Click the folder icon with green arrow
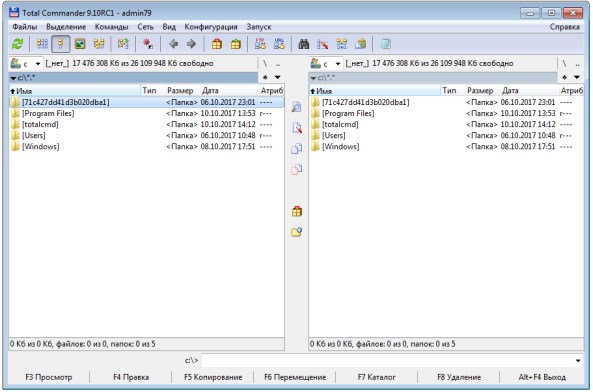The width and height of the screenshot is (593, 392). (123, 44)
